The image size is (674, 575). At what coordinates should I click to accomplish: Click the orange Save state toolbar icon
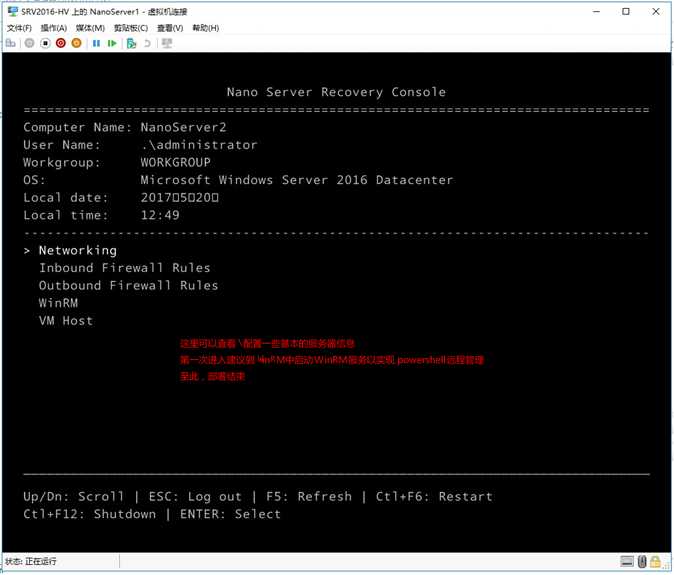coord(77,43)
